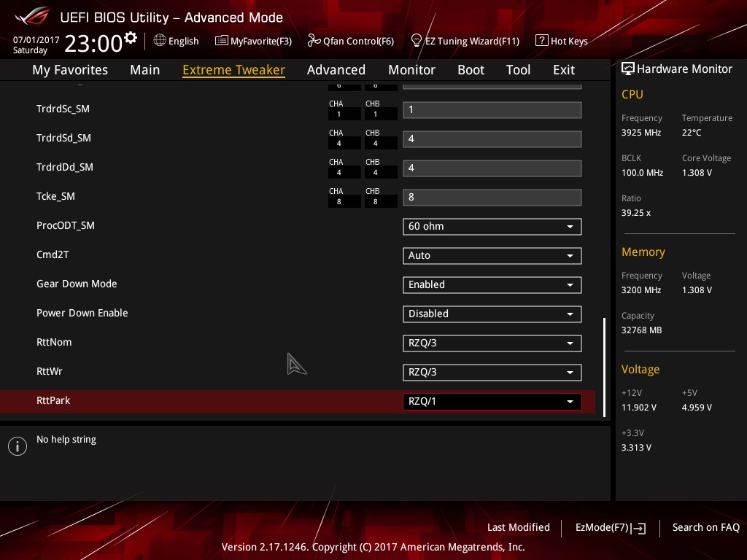Open the Cmd2T Auto dropdown
The width and height of the screenshot is (747, 560).
tap(492, 256)
